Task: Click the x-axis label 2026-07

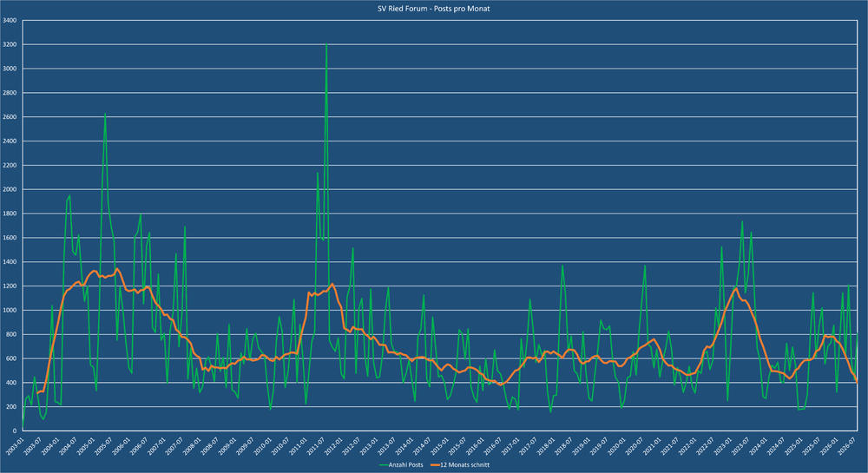Action: point(847,446)
